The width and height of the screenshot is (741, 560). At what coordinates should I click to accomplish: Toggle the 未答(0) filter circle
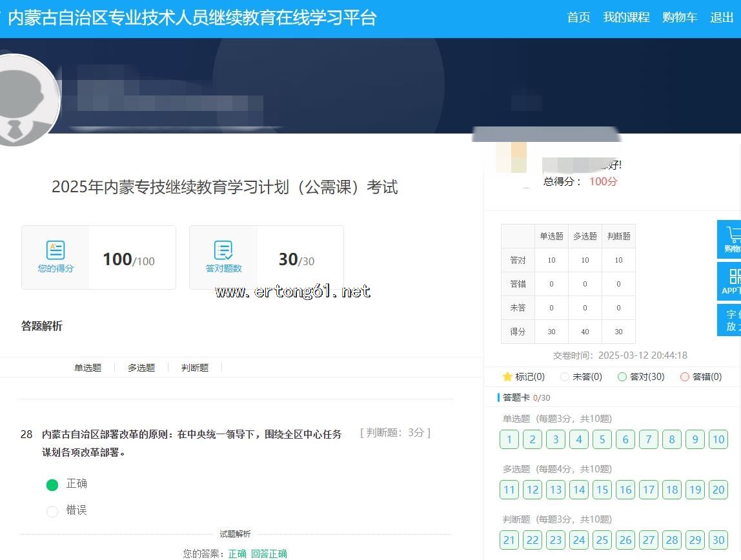click(565, 377)
